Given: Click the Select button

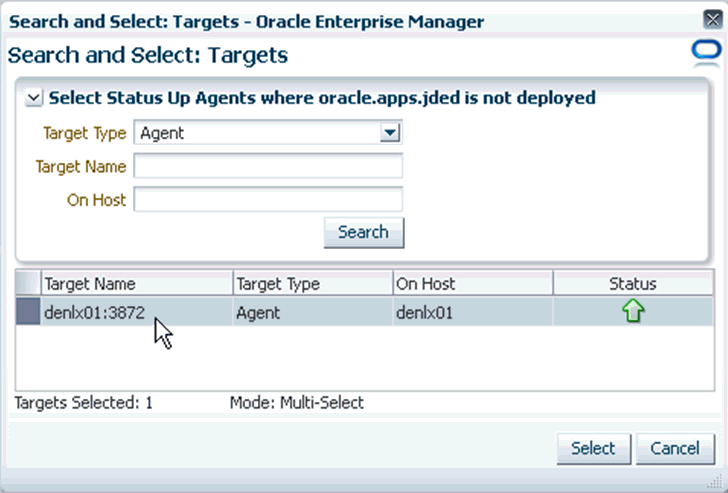Looking at the screenshot, I should 594,449.
